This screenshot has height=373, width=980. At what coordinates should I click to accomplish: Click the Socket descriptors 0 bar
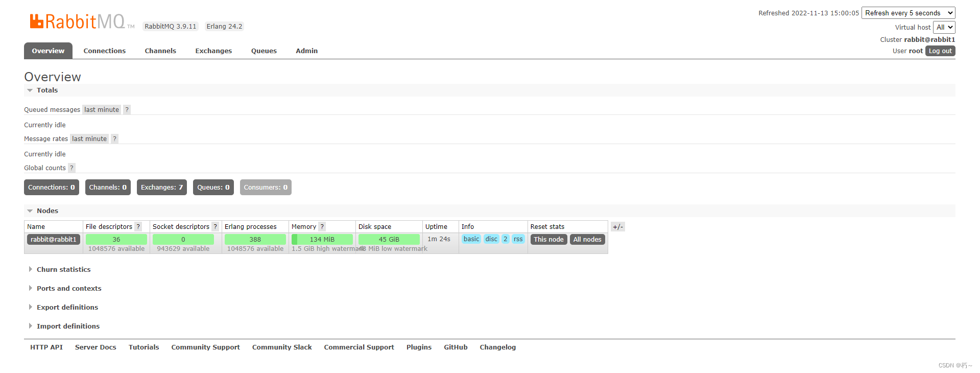pos(183,239)
